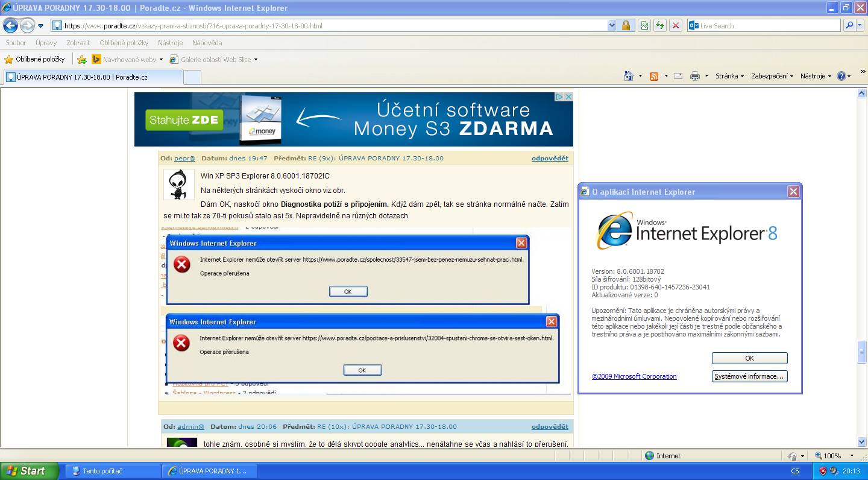868x480 pixels.
Task: Open a new empty tab
Action: coord(192,77)
